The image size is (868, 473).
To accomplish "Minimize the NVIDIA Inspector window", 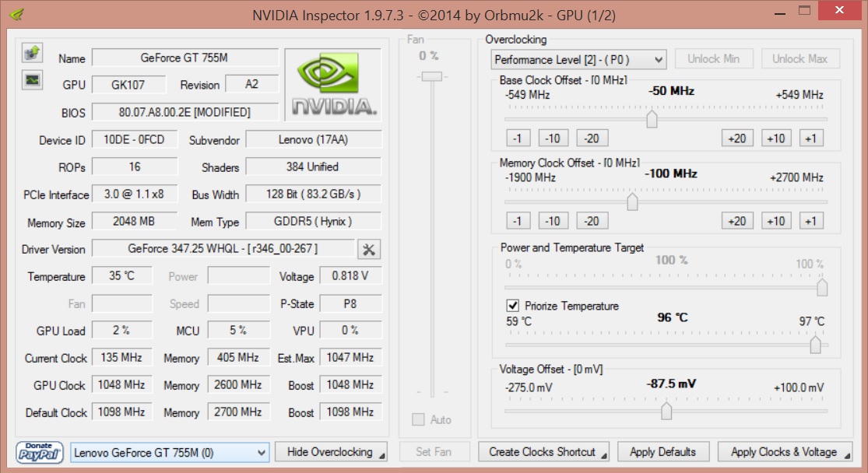I will click(x=780, y=12).
